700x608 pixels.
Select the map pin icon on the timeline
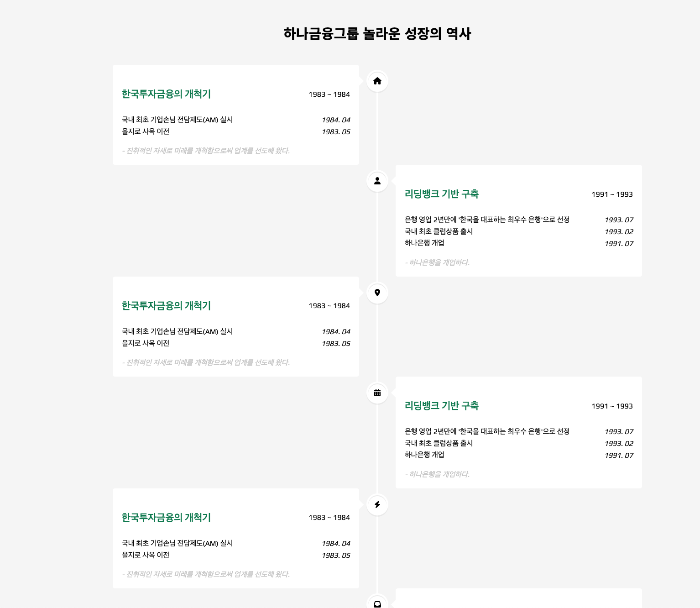point(377,293)
